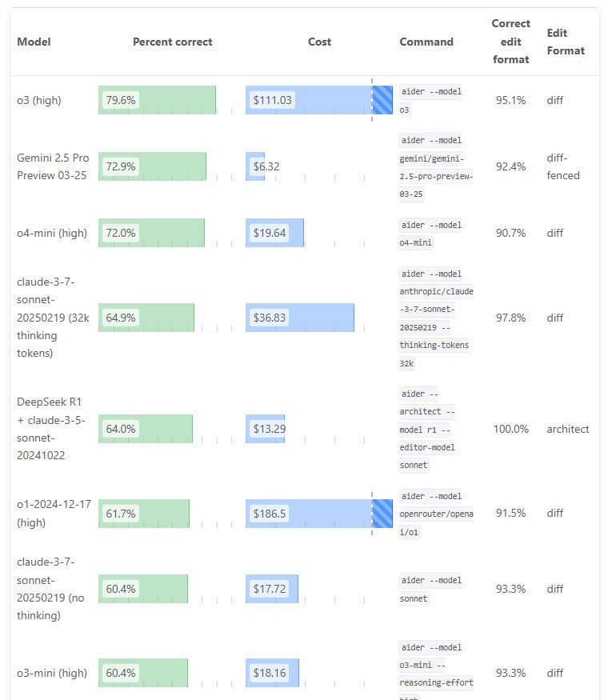Select the openrouter/openai/o1 command text
The height and width of the screenshot is (700, 608).
pos(436,522)
